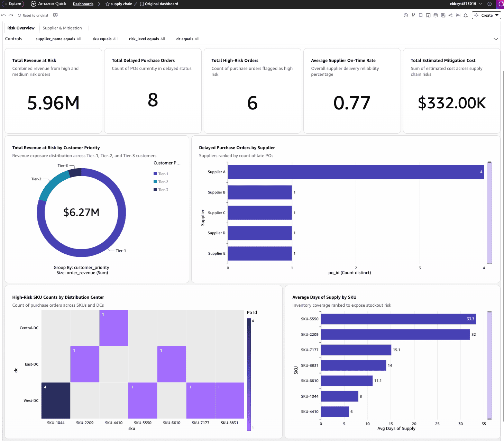Image resolution: width=504 pixels, height=441 pixels.
Task: Click the Customer P… legend title
Action: point(167,163)
